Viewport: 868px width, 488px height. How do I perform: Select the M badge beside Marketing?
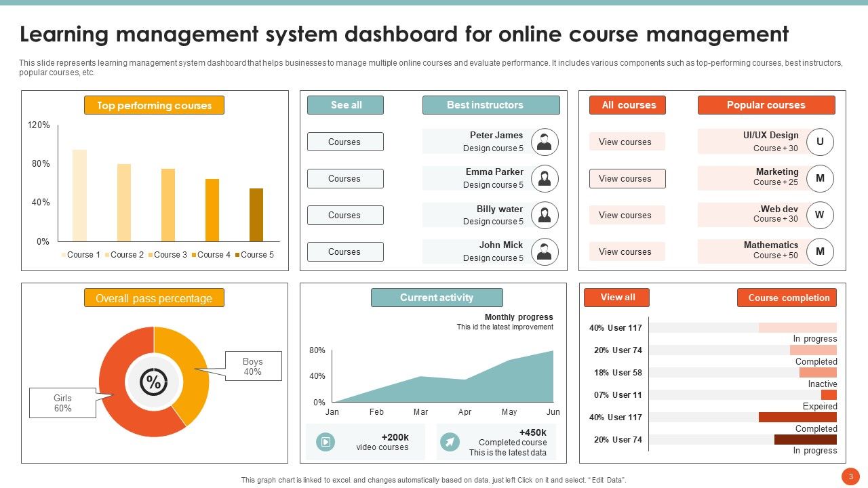[x=821, y=178]
